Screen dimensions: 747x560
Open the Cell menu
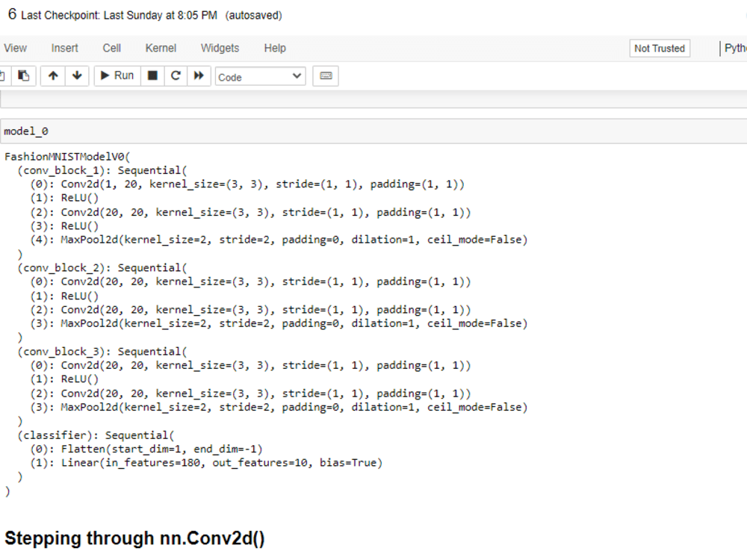tap(111, 48)
